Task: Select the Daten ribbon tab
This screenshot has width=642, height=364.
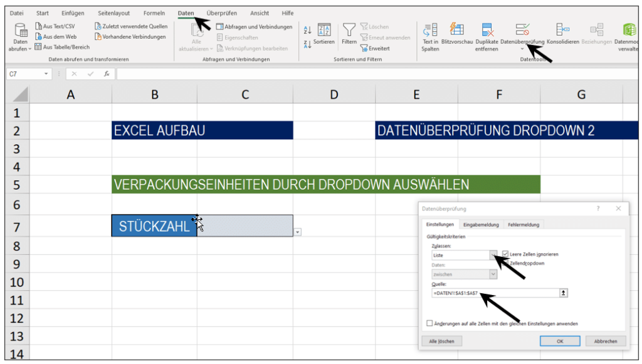Action: coord(186,13)
